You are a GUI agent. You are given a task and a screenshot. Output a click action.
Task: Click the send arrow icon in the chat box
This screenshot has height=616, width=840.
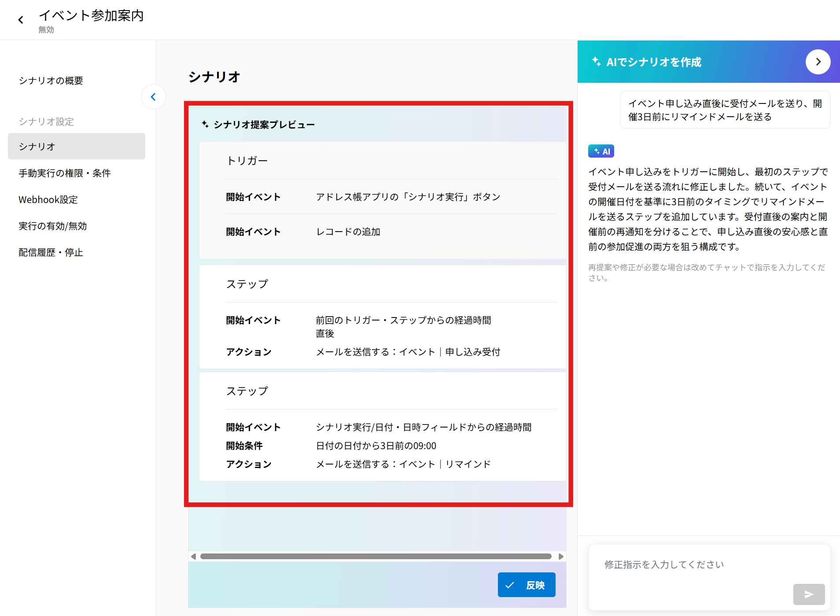coord(808,594)
